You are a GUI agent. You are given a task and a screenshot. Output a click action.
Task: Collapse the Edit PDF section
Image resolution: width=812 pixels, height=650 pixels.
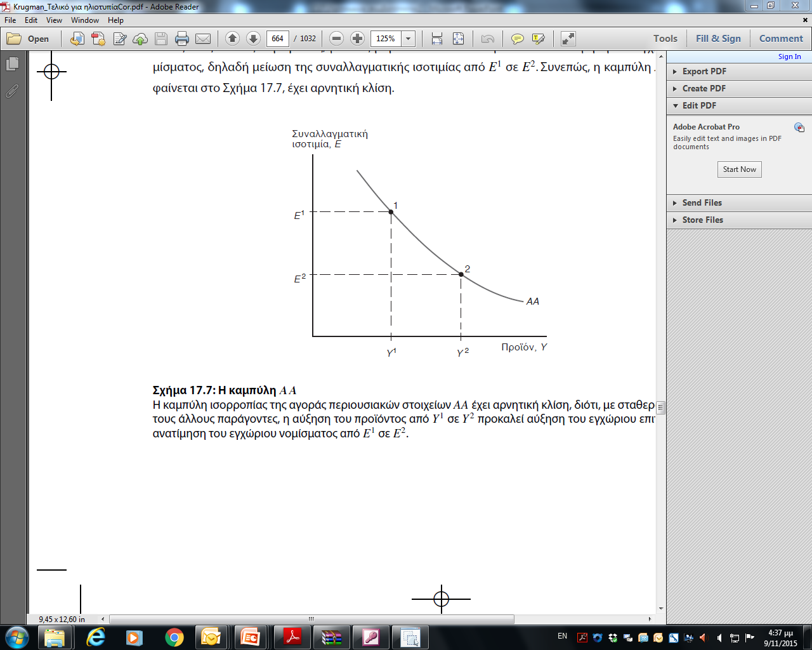(x=739, y=105)
